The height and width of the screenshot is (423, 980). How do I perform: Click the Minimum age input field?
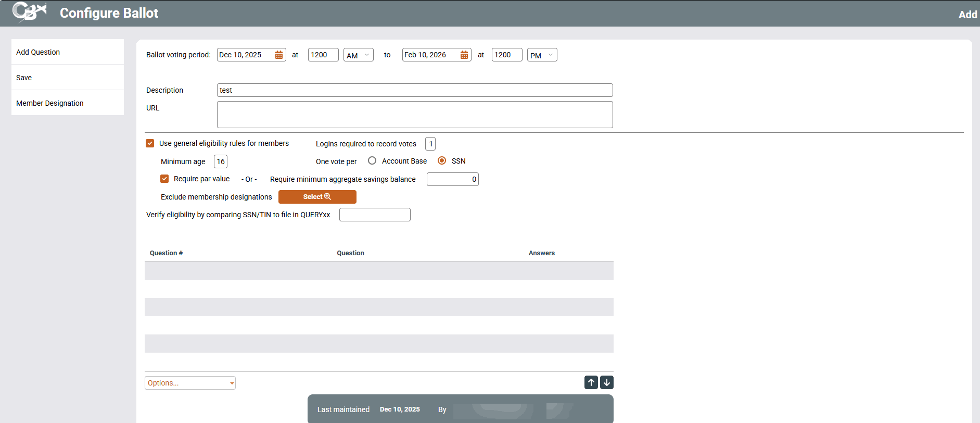(221, 161)
